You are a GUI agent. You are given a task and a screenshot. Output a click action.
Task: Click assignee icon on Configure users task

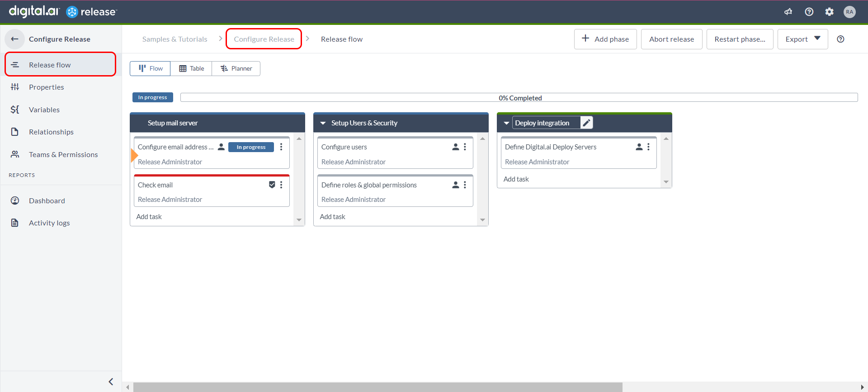pos(456,147)
